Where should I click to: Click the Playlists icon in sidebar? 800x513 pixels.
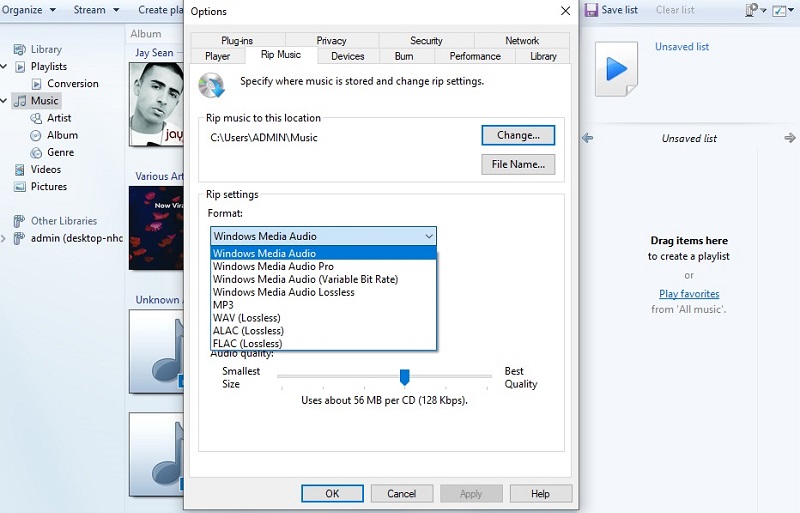point(20,67)
